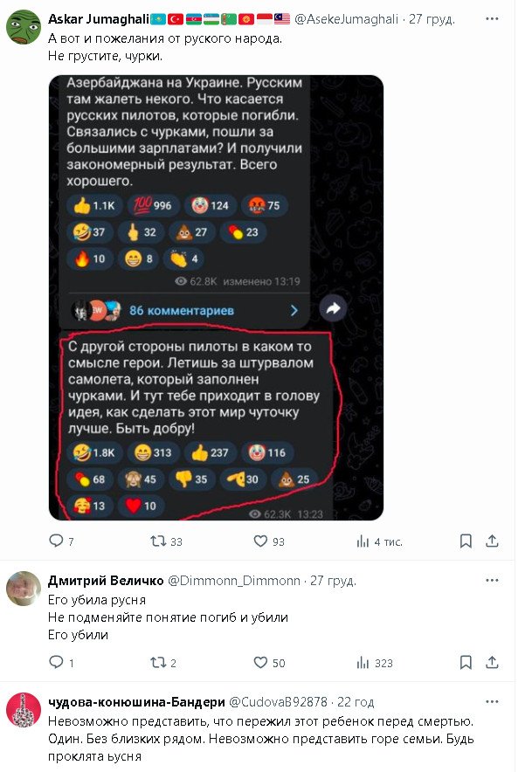Open the "22 год" timestamp link
This screenshot has width=532, height=772.
click(356, 702)
